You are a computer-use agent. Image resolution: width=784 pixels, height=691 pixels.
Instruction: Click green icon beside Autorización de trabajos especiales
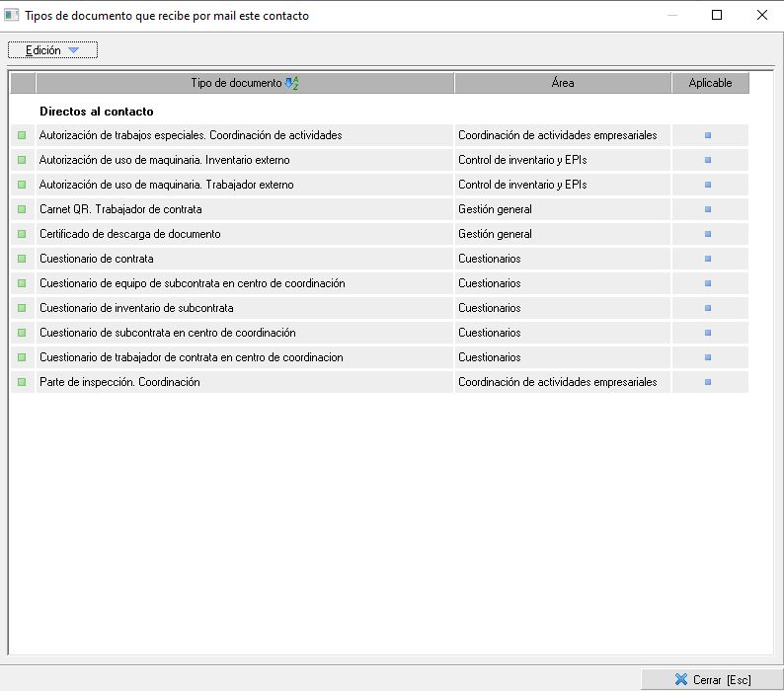click(x=22, y=135)
